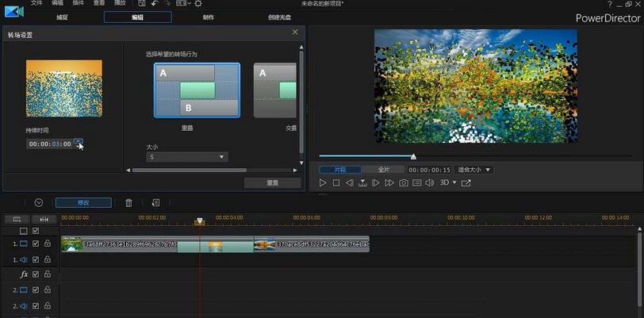The height and width of the screenshot is (318, 644).
Task: Click the Play button in preview controls
Action: pos(323,183)
